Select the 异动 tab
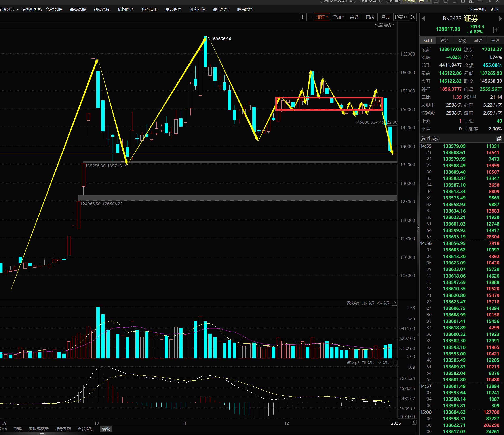The width and height of the screenshot is (504, 435). 478,41
